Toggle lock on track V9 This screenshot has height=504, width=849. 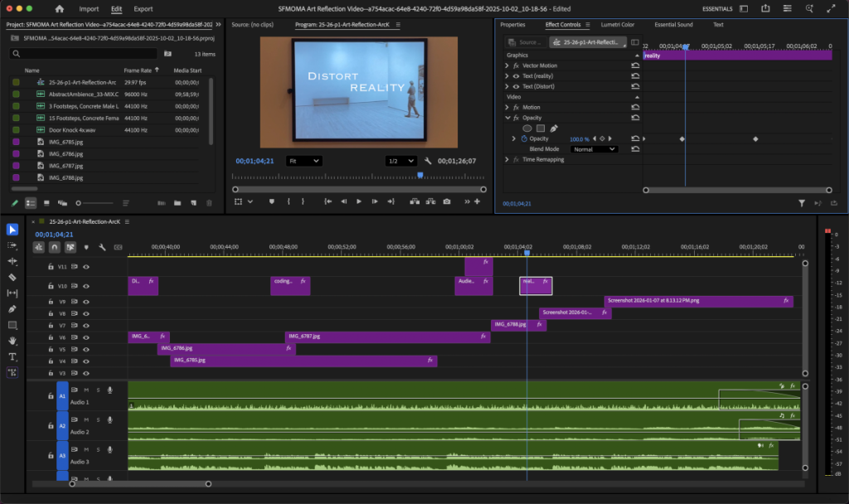[x=51, y=302]
